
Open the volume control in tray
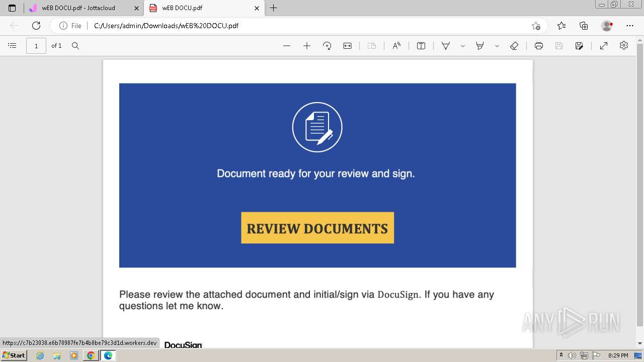[x=572, y=355]
